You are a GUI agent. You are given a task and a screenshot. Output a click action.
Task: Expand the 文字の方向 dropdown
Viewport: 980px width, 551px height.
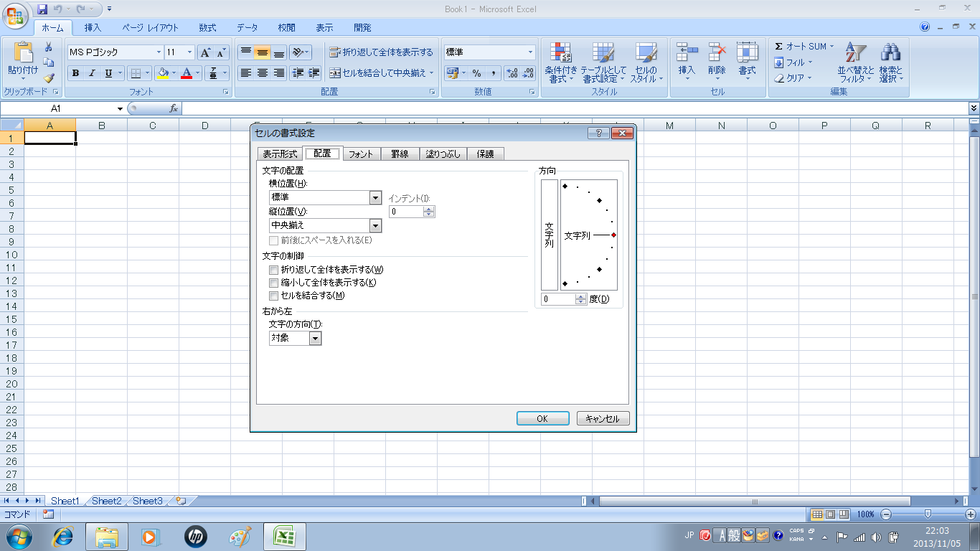[315, 338]
